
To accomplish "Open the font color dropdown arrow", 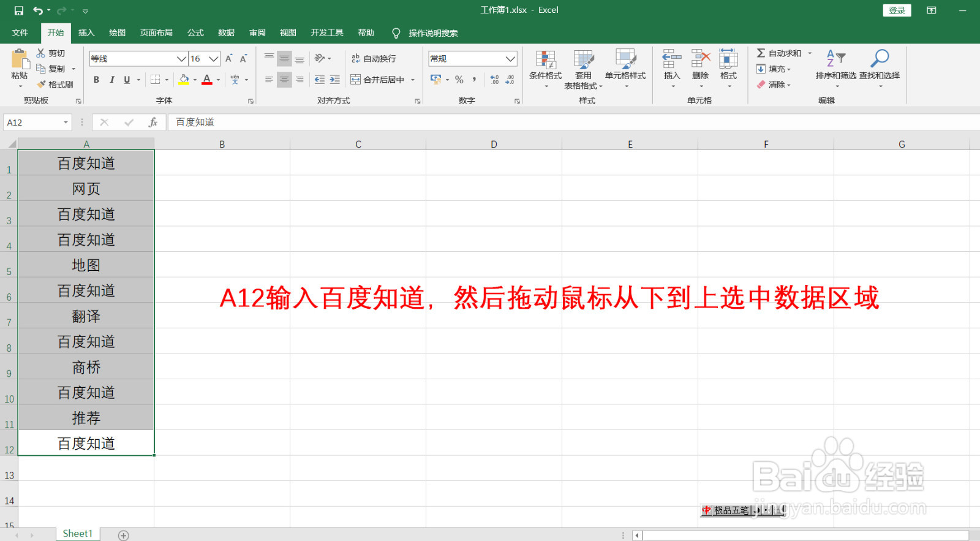I will [x=218, y=80].
